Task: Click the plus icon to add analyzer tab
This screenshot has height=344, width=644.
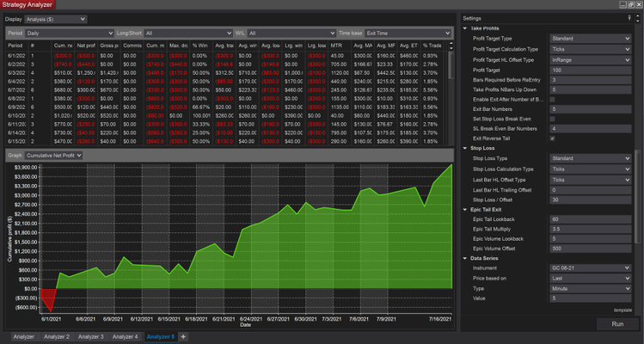Action: click(x=183, y=336)
